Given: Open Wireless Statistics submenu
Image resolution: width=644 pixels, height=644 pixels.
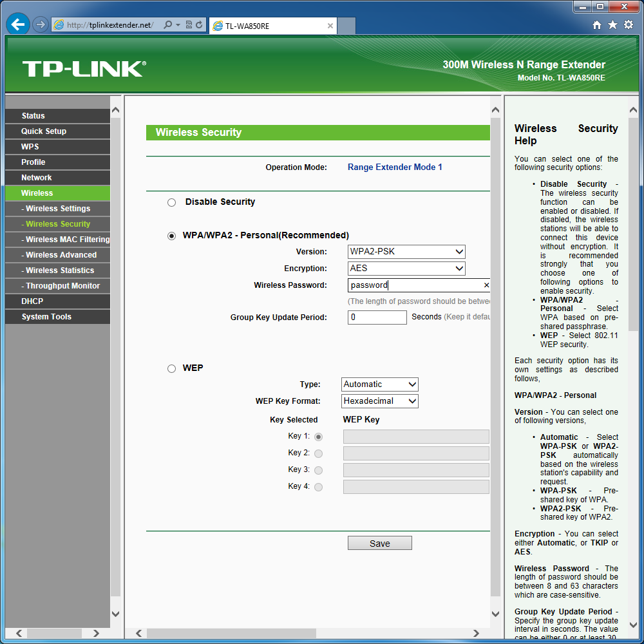Looking at the screenshot, I should click(57, 270).
